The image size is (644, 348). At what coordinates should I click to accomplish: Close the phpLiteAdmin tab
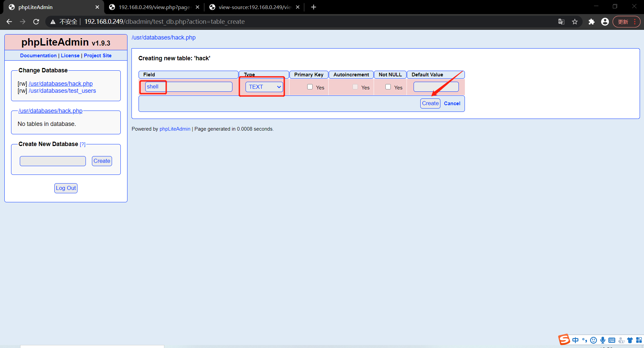(x=97, y=7)
